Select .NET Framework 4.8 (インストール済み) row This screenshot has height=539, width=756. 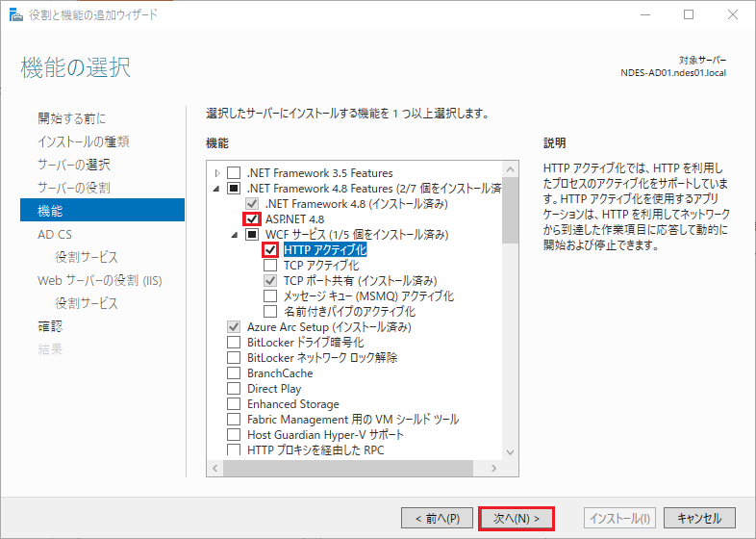[356, 204]
